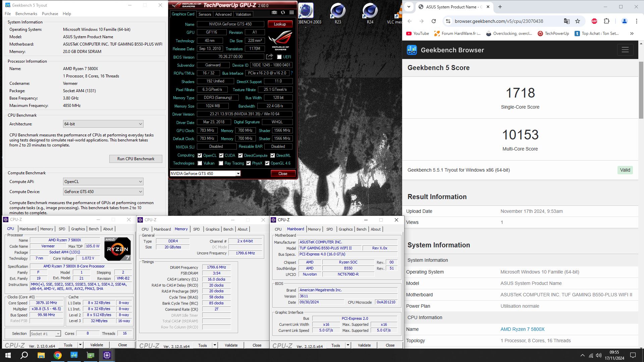Click the red Close button in GPU-Z
Viewport: 644px width, 362px height.
283,174
